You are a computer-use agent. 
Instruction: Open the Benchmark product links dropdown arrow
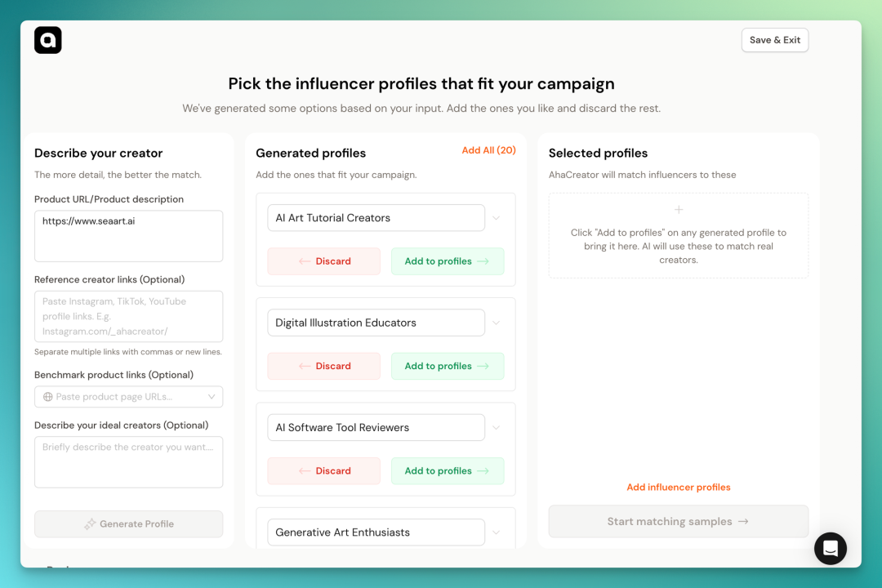(212, 397)
